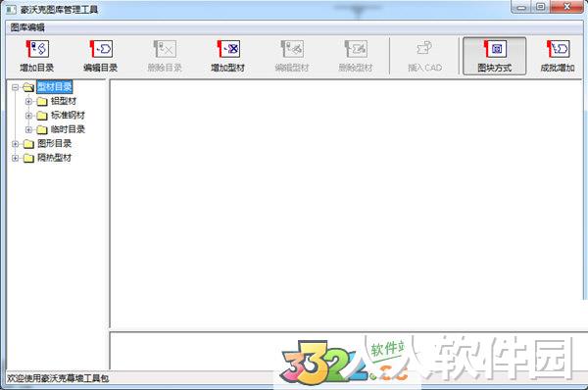Select the 图形目录 tree item
Viewport: 588px width, 390px height.
click(x=54, y=144)
